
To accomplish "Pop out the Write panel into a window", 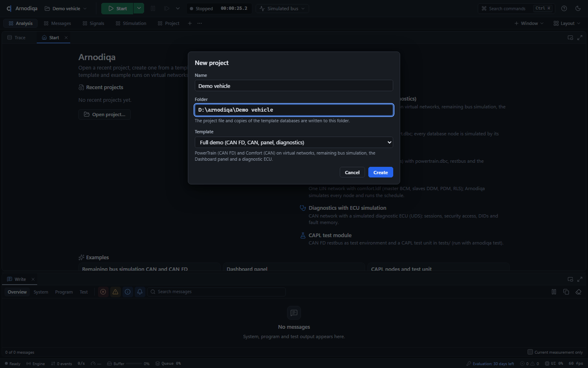I will 570,279.
